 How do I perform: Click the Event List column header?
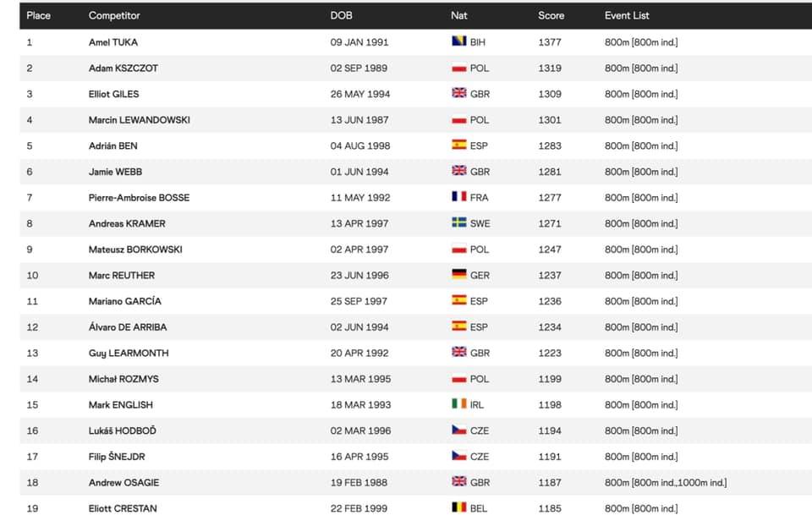pos(627,15)
